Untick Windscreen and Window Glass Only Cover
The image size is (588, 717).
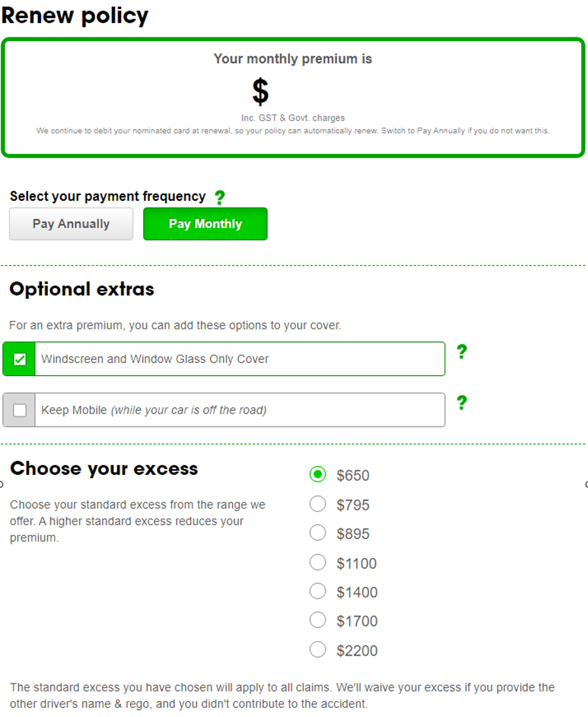pos(20,359)
